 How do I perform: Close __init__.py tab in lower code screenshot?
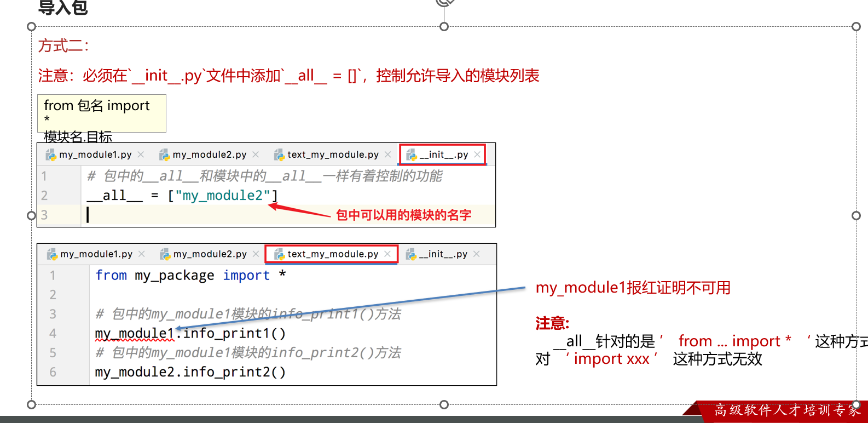coord(476,254)
